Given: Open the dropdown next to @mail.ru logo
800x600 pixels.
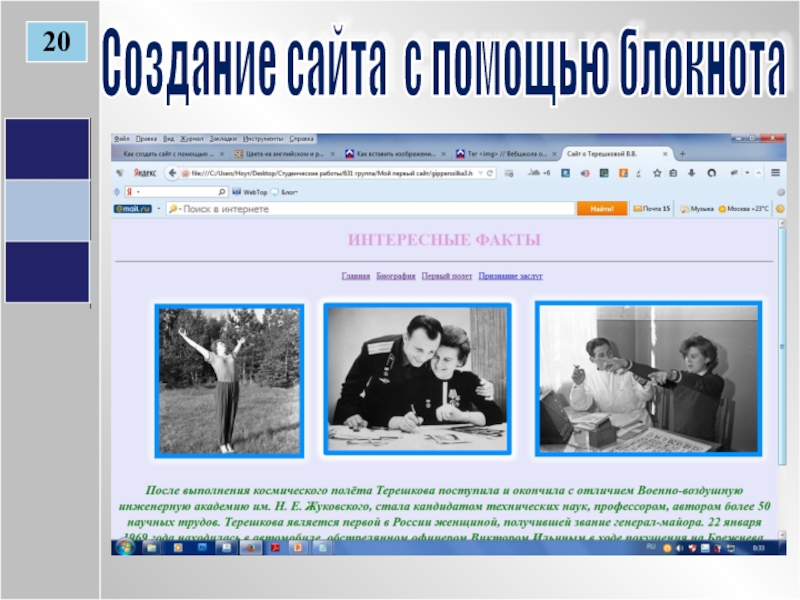Looking at the screenshot, I should [x=159, y=209].
